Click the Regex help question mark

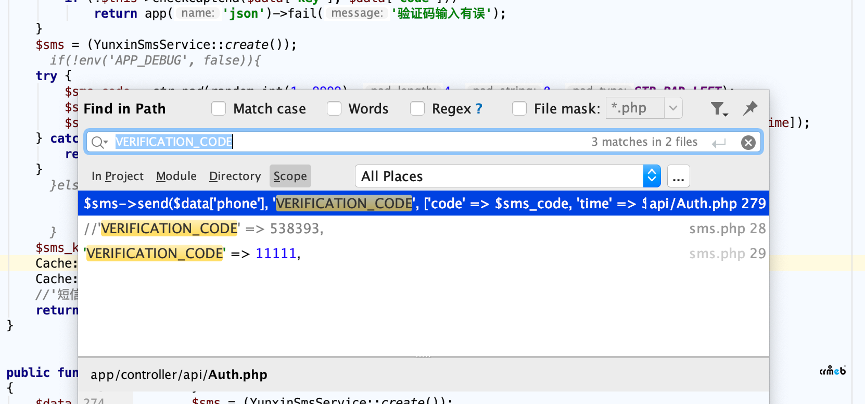[x=479, y=109]
